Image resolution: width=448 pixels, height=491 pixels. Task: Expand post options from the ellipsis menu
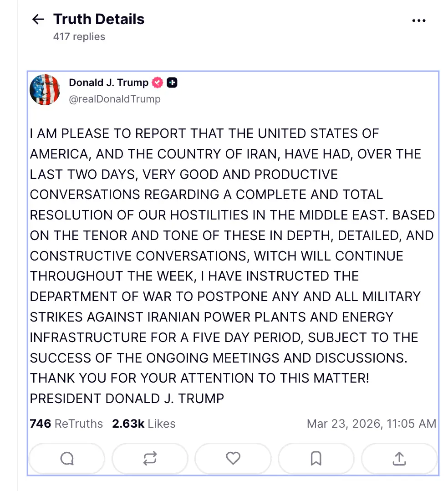tap(419, 20)
